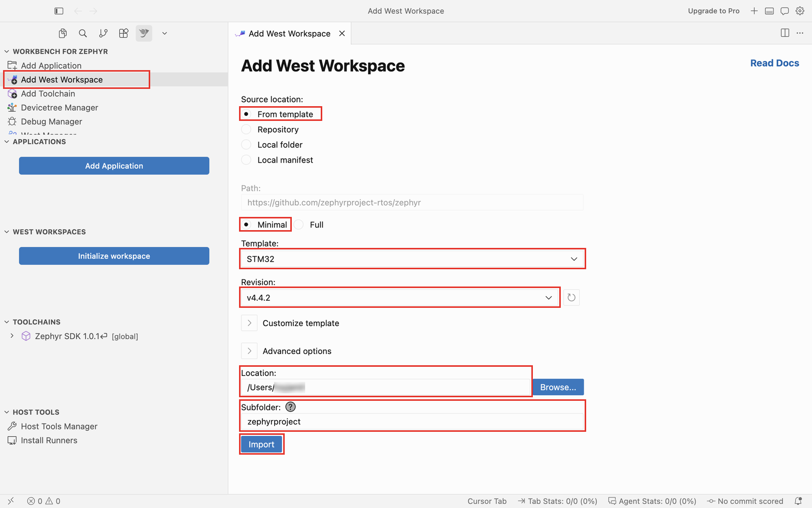812x508 pixels.
Task: Click the Subfolder help question mark
Action: click(x=290, y=407)
